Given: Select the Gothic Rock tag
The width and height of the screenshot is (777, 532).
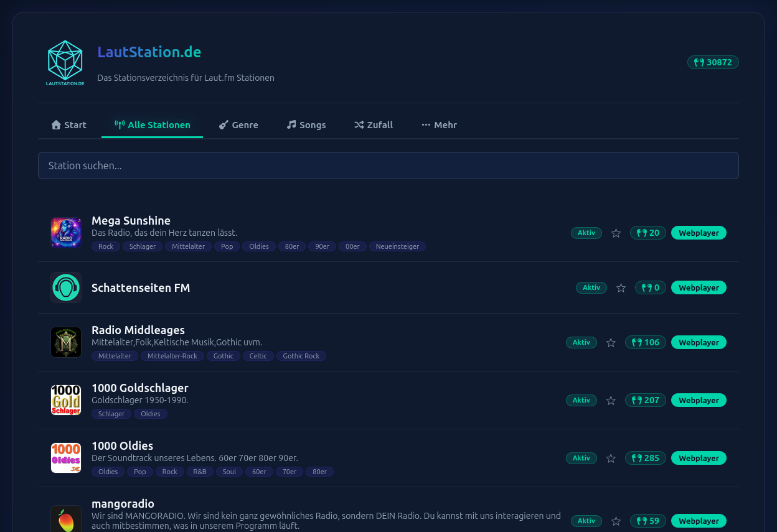Looking at the screenshot, I should [301, 356].
